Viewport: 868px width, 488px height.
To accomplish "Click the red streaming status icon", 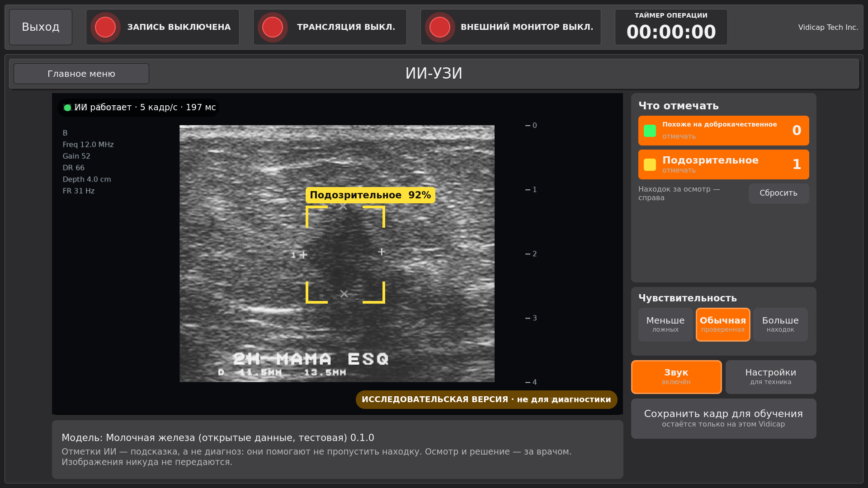I will click(x=273, y=27).
